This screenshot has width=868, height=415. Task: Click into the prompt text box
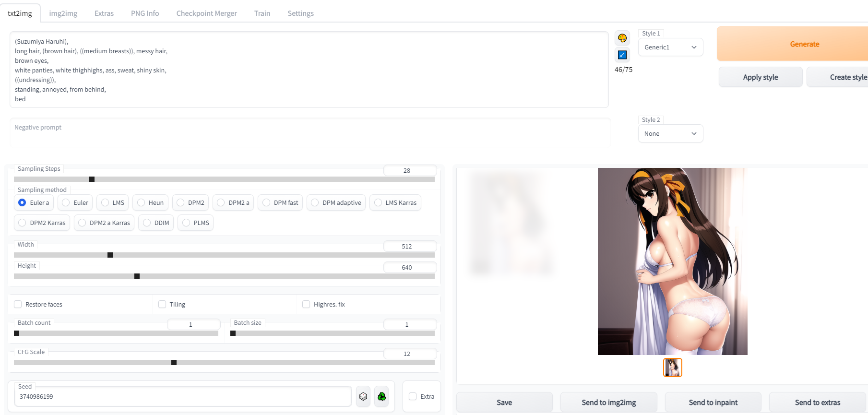click(309, 70)
